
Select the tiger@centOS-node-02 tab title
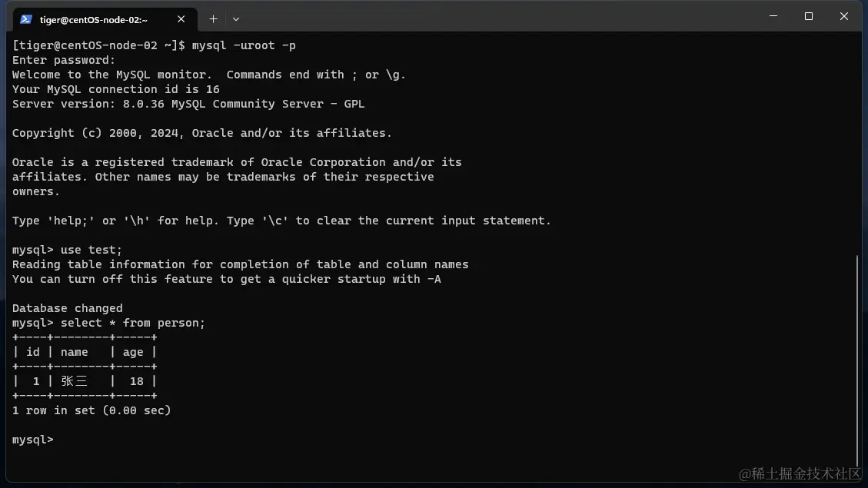click(x=93, y=19)
